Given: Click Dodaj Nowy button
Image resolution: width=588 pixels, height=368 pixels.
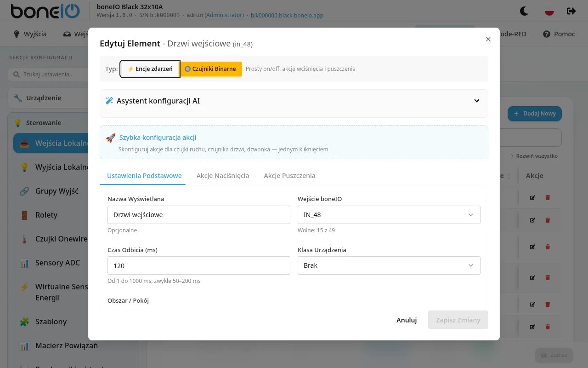Looking at the screenshot, I should click(534, 114).
